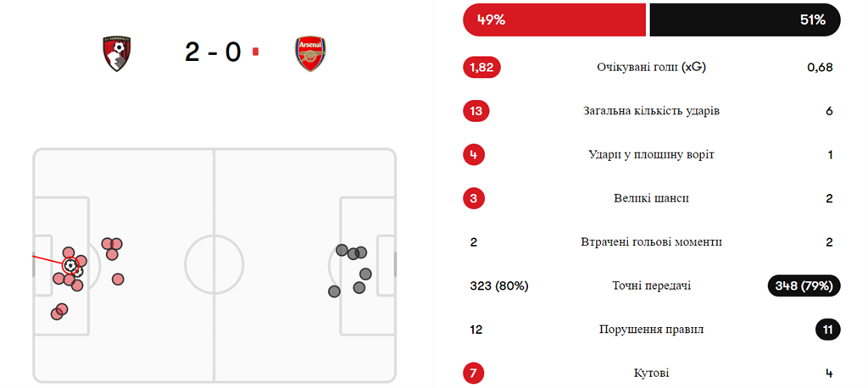Select the red 13 total shots badge
Image resolution: width=868 pixels, height=388 pixels.
pos(476,111)
